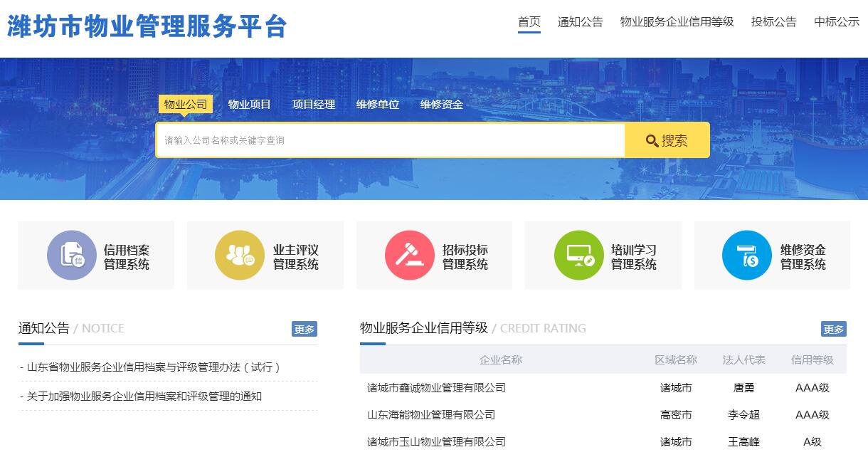Open the 业主评议管理系统 people icon

[x=240, y=256]
